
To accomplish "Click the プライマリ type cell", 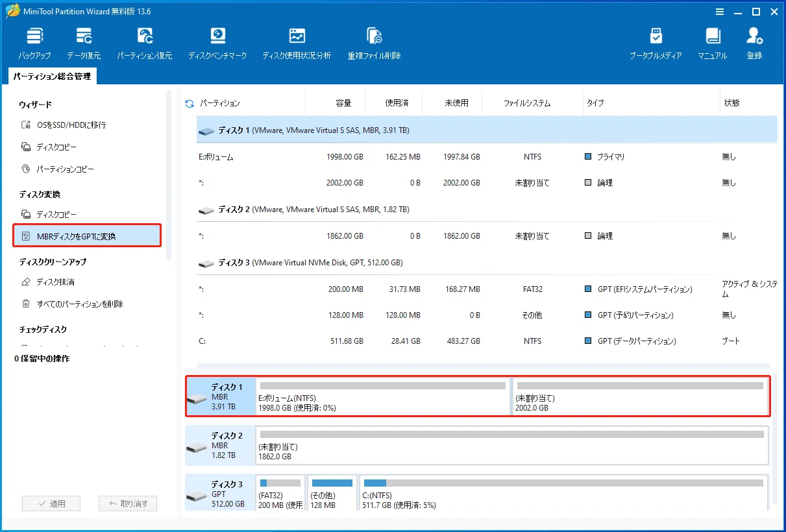I will click(x=605, y=157).
